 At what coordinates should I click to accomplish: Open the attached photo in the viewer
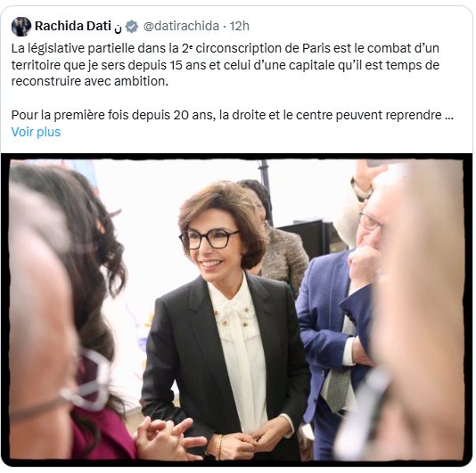coord(236,310)
